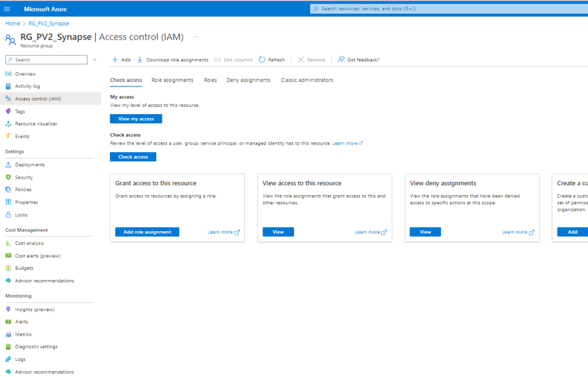Click the Cost analysis icon

[8, 243]
